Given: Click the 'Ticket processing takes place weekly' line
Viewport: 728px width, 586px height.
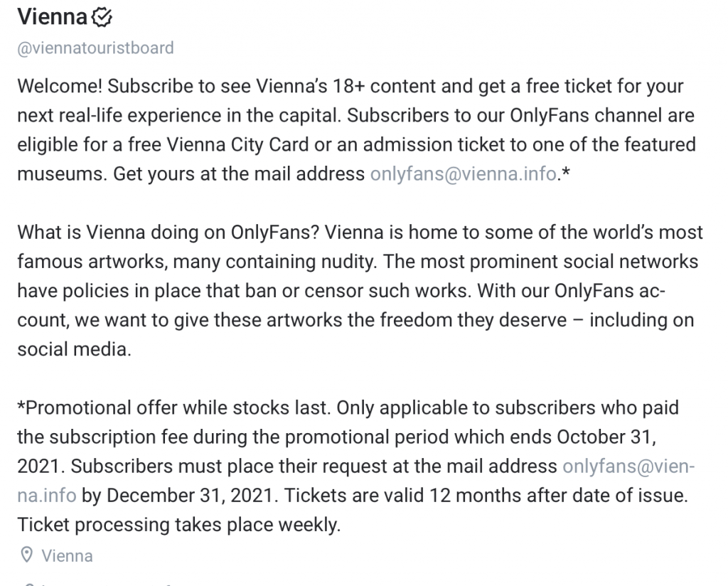Looking at the screenshot, I should (x=179, y=525).
